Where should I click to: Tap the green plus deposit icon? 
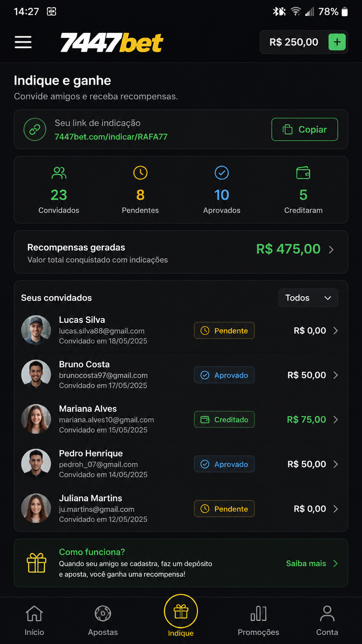337,42
